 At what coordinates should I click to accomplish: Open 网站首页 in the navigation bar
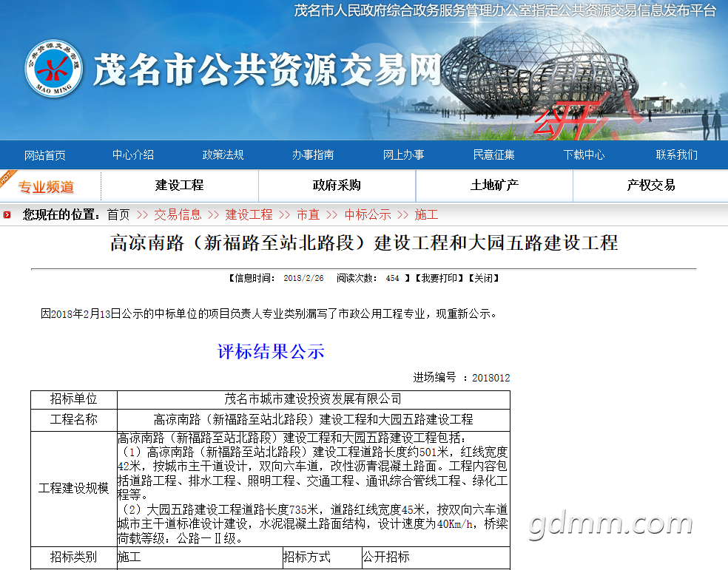tap(45, 155)
